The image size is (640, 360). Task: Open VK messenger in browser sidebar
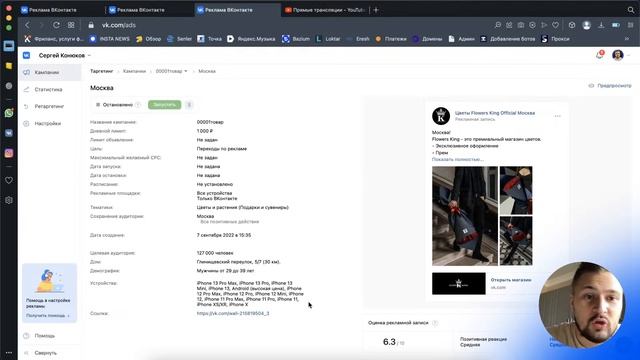(x=9, y=133)
